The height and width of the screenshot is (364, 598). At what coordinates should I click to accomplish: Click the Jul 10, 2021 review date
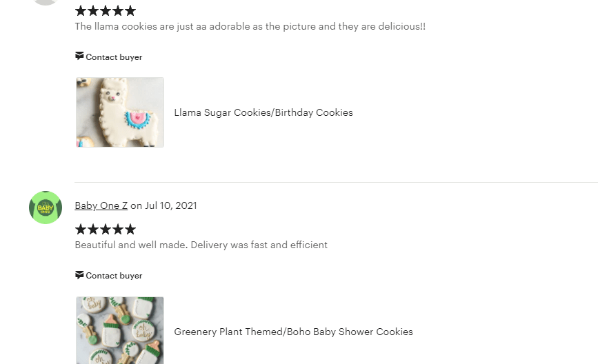tap(171, 205)
